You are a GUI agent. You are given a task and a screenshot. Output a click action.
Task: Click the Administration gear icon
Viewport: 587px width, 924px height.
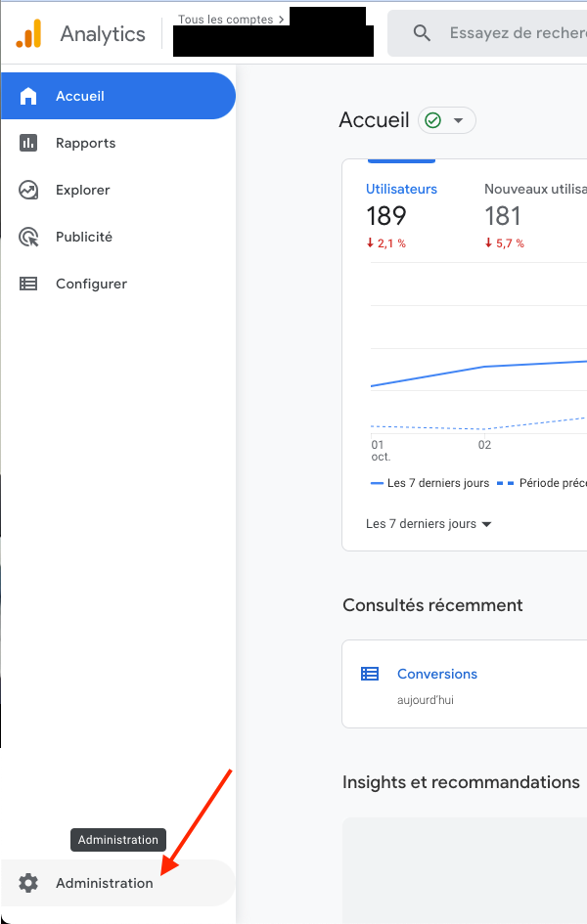click(x=28, y=883)
